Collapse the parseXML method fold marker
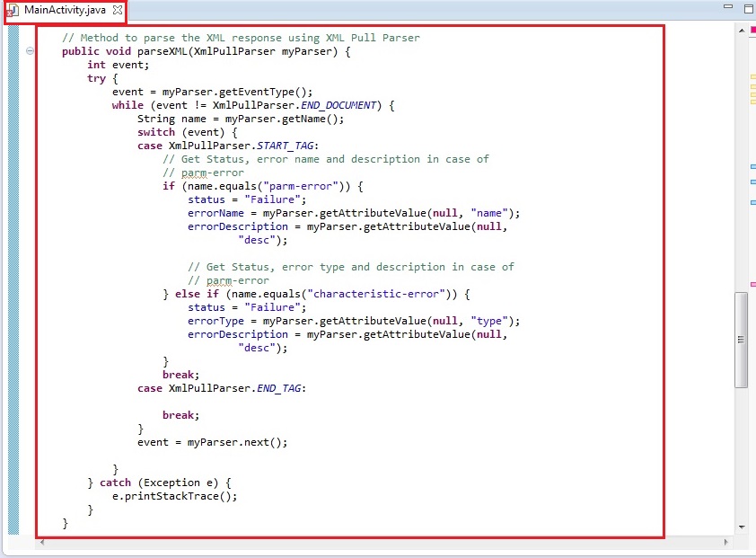 (x=31, y=51)
